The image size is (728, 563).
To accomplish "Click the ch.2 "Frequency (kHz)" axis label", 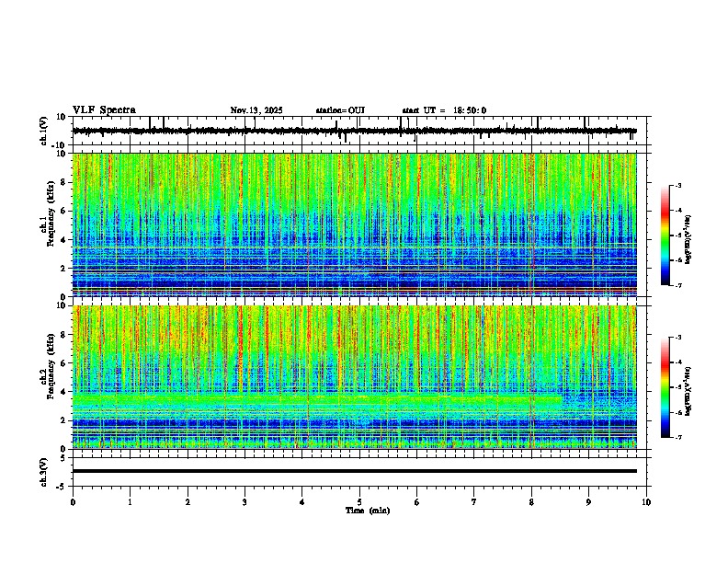I will click(51, 366).
